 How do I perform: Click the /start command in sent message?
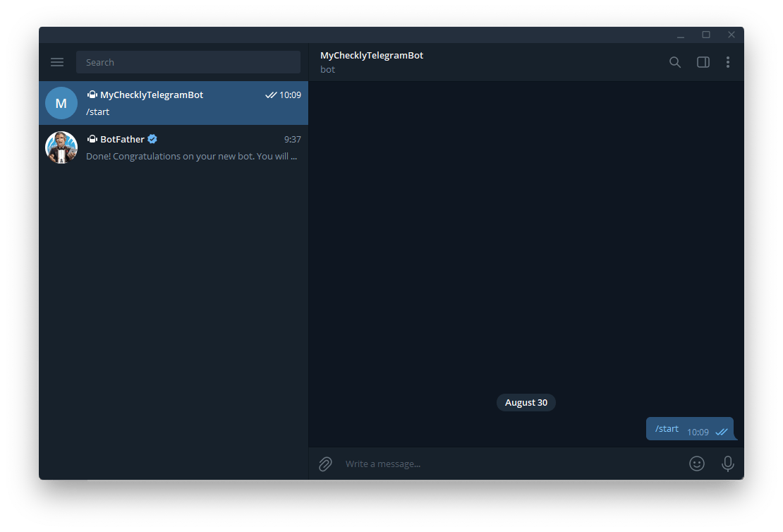click(667, 428)
